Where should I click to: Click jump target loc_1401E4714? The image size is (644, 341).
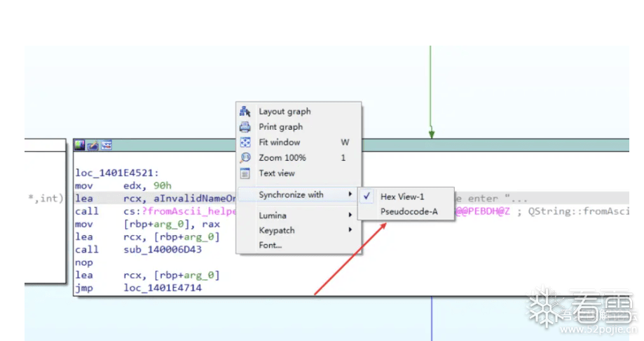pos(163,288)
